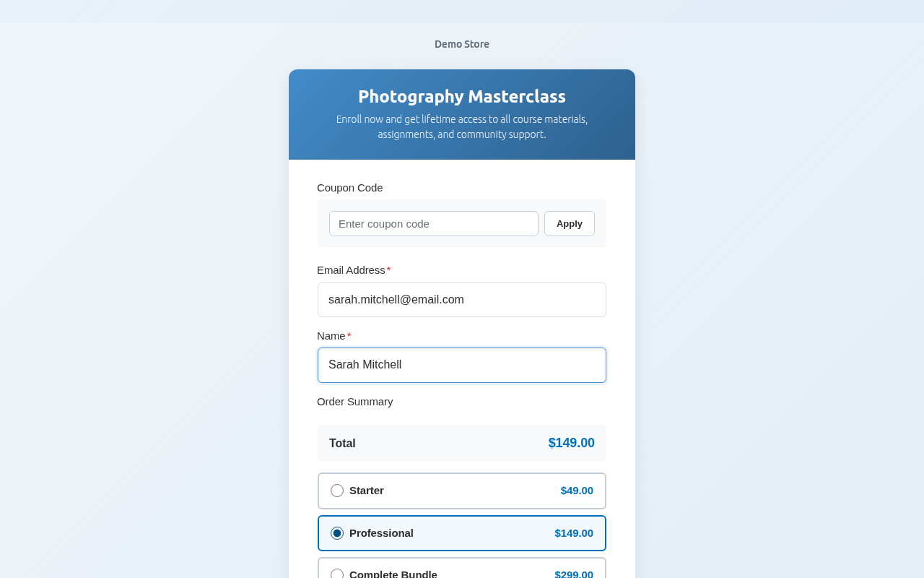Click the Demo Store header text
The image size is (924, 578).
pyautogui.click(x=462, y=44)
